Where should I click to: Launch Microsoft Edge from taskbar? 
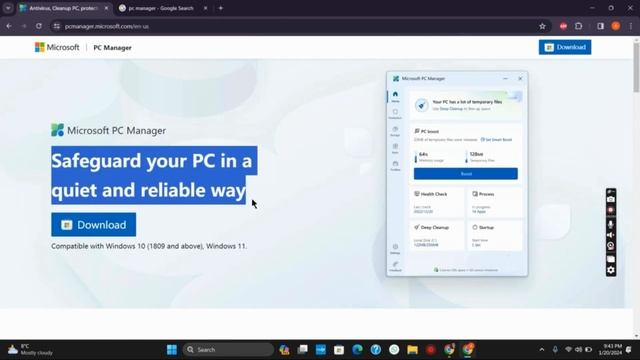[x=358, y=349]
